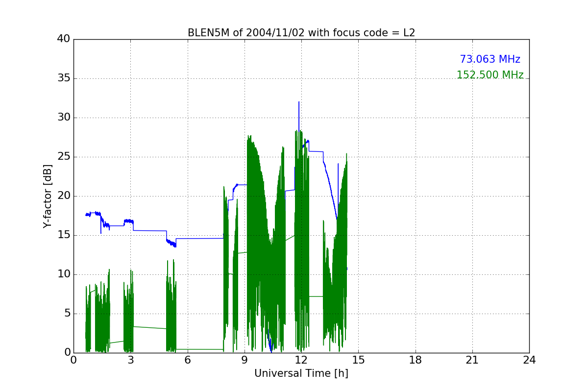Click x-axis tick label "6"
This screenshot has height=392, width=588.
(187, 360)
